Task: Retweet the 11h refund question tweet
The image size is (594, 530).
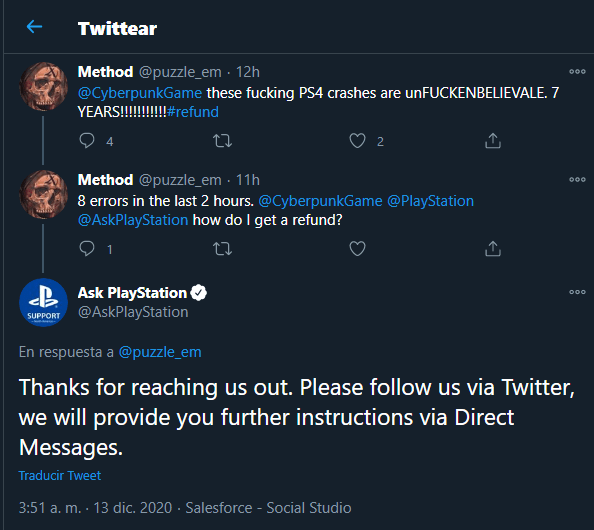Action: pos(222,249)
